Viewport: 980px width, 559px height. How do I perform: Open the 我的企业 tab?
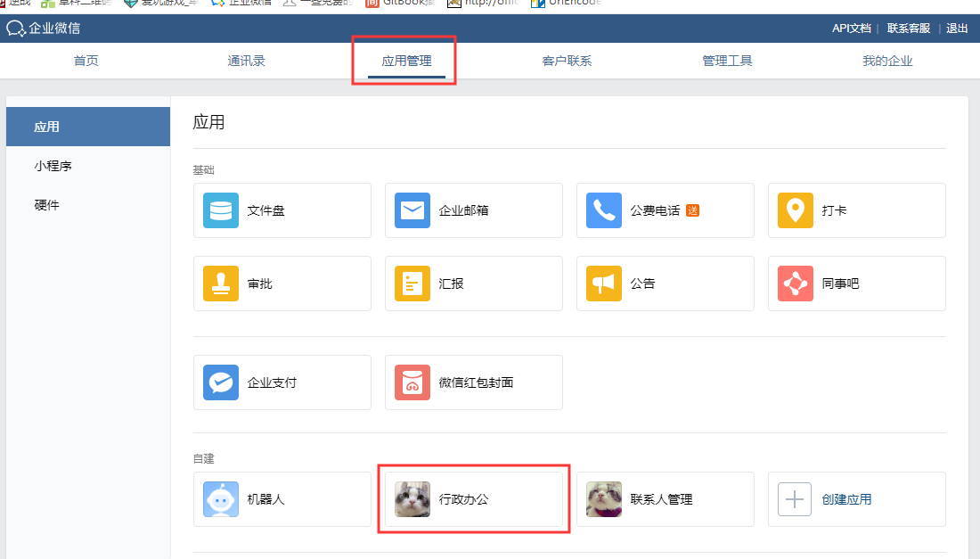887,62
